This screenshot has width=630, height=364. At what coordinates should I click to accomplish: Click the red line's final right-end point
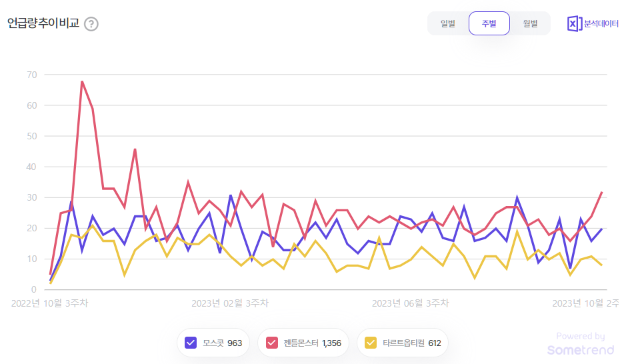point(602,192)
